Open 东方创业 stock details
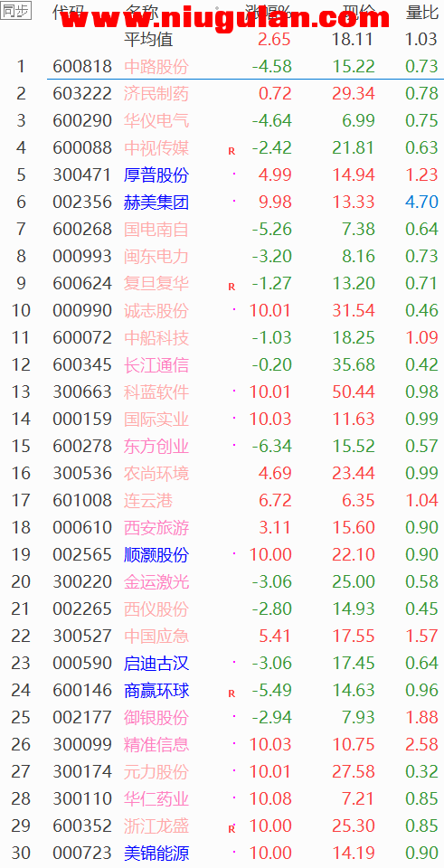The height and width of the screenshot is (868, 444). [x=156, y=446]
